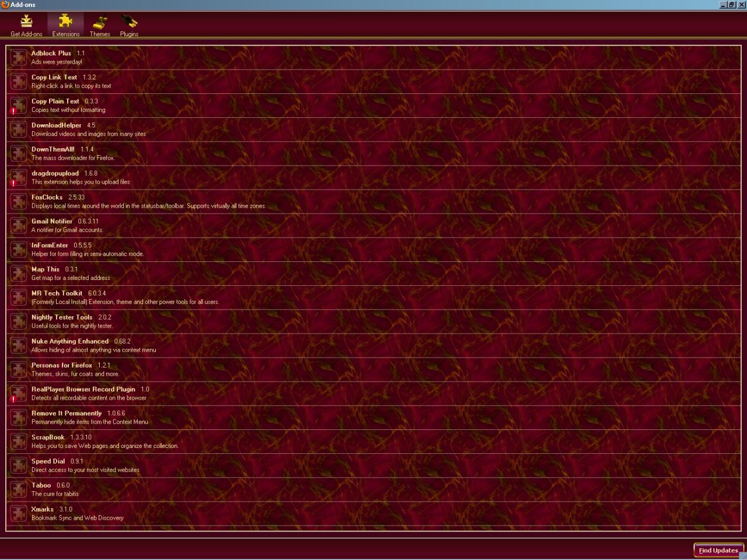747x560 pixels.
Task: Minimize the Add-ons window
Action: 723,5
